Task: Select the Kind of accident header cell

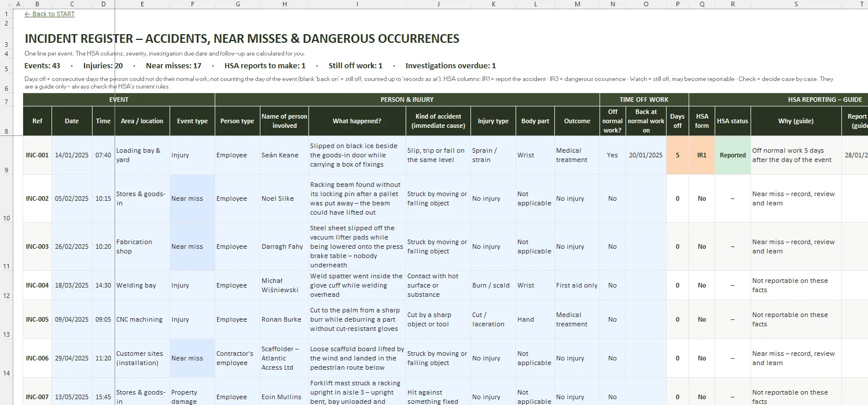Action: 438,121
